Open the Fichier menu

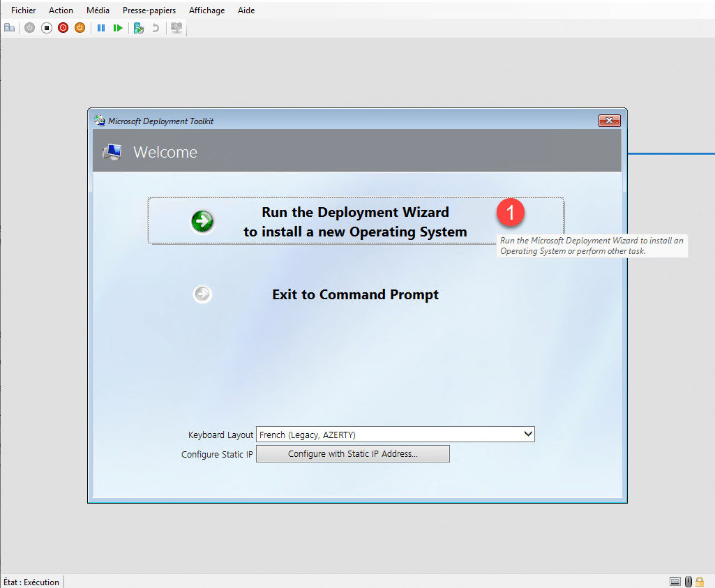24,10
